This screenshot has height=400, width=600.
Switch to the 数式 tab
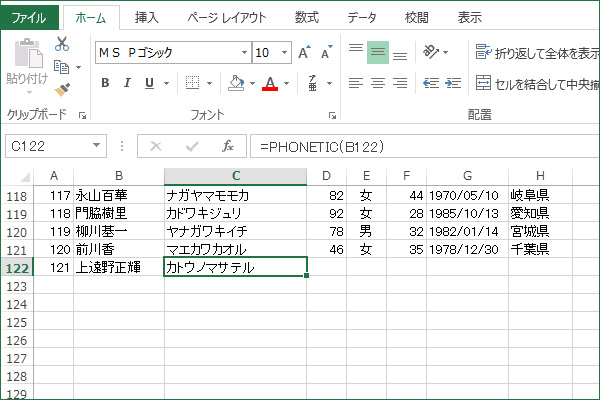tap(307, 17)
